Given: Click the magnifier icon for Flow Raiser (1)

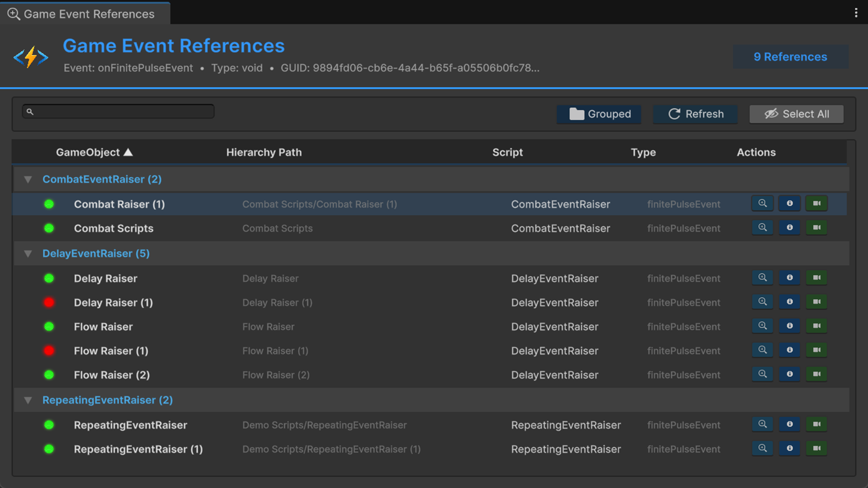Looking at the screenshot, I should [x=762, y=350].
